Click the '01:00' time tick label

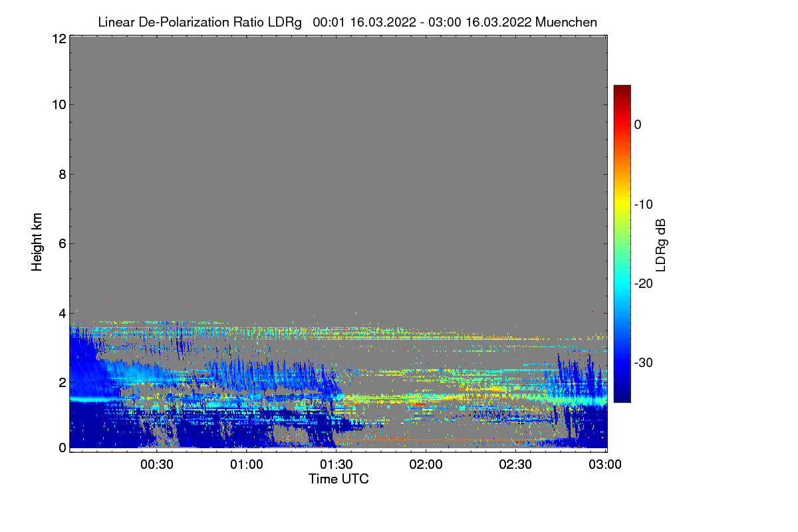point(247,465)
